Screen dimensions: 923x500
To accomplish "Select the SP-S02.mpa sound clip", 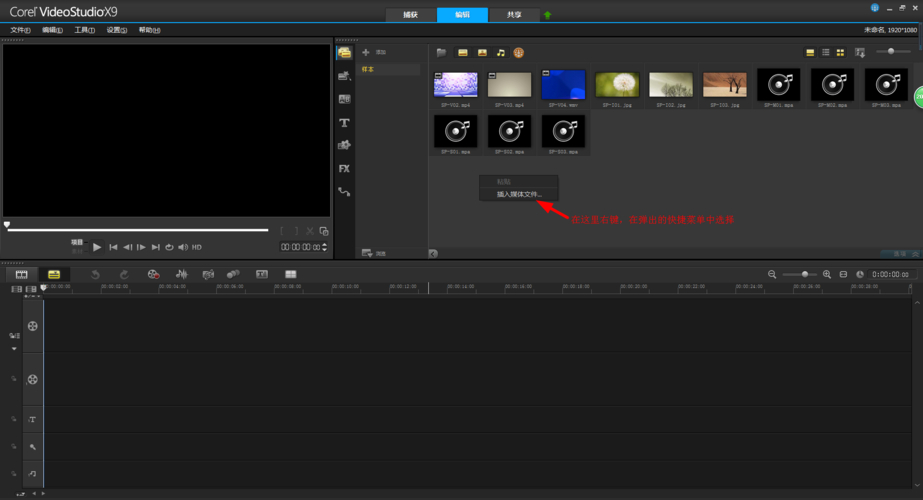I will (x=510, y=131).
